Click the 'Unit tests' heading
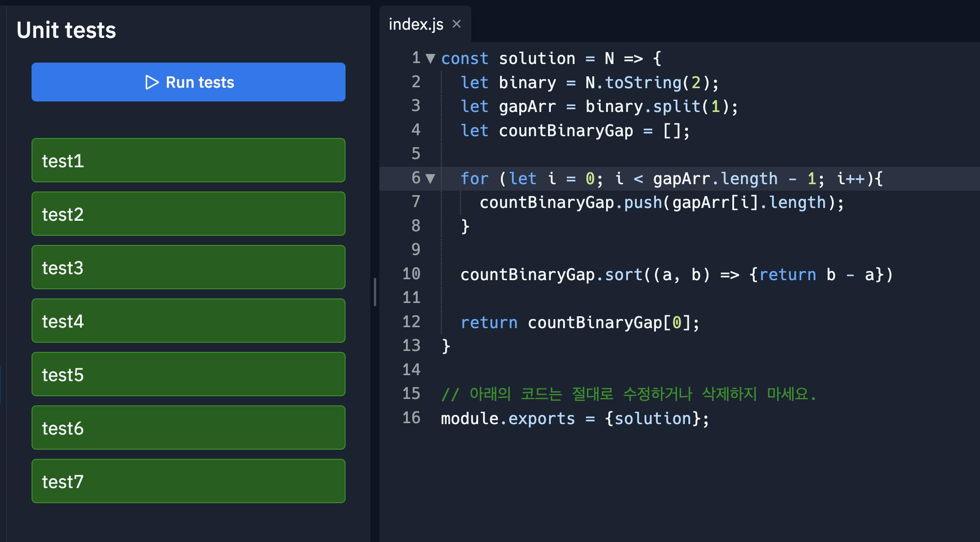Screen dimensions: 980x542 click(x=66, y=30)
